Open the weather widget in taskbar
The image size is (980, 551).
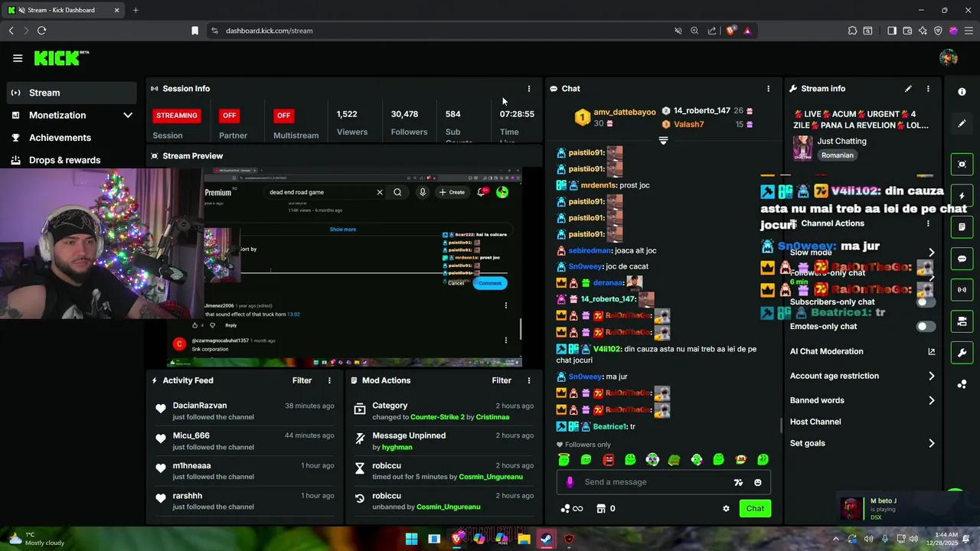[x=37, y=539]
